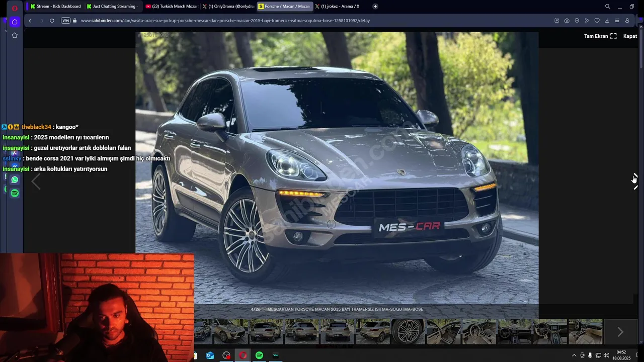
Task: Switch to Stream - Kick Dashboard tab
Action: click(x=56, y=7)
